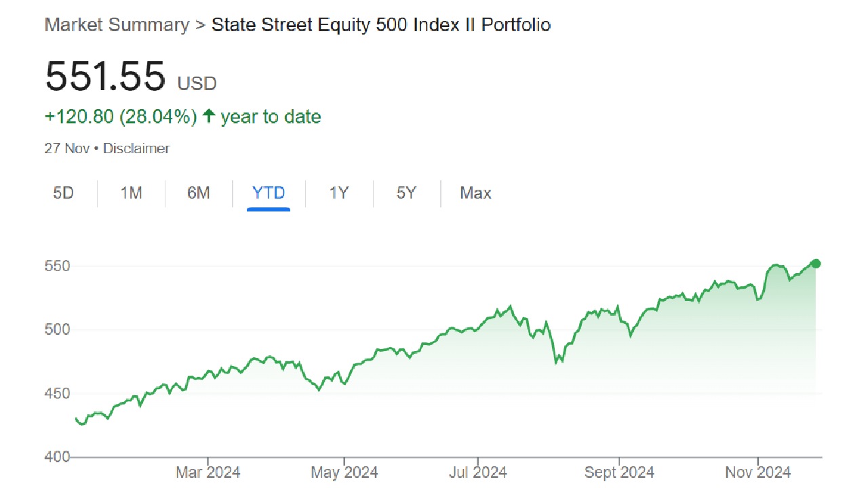This screenshot has height=488, width=868.
Task: Click the May 2024 axis label
Action: point(344,472)
